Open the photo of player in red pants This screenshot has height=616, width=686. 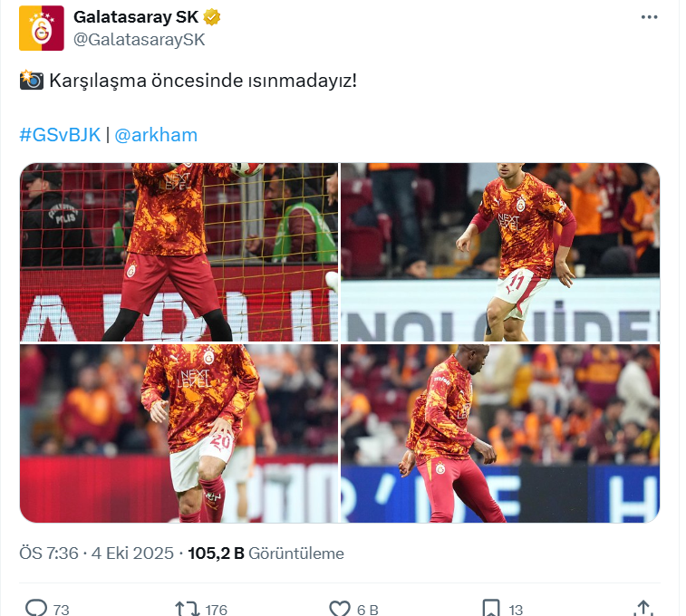tap(500, 433)
